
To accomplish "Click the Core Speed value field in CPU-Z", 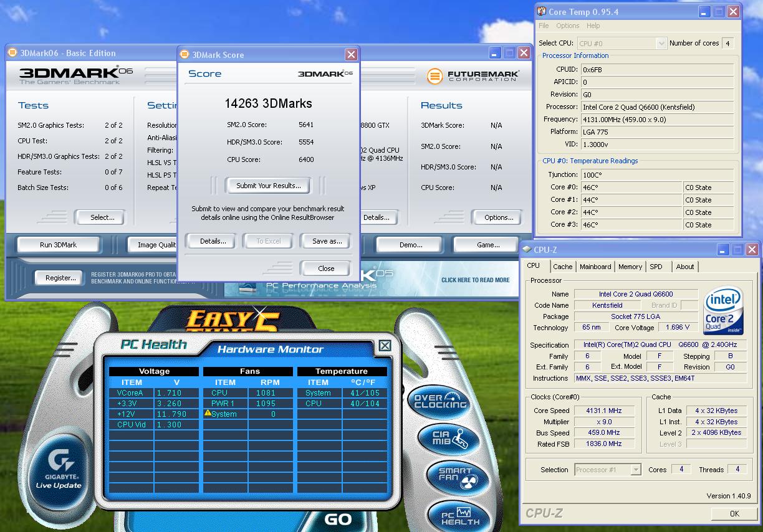I will pyautogui.click(x=604, y=411).
